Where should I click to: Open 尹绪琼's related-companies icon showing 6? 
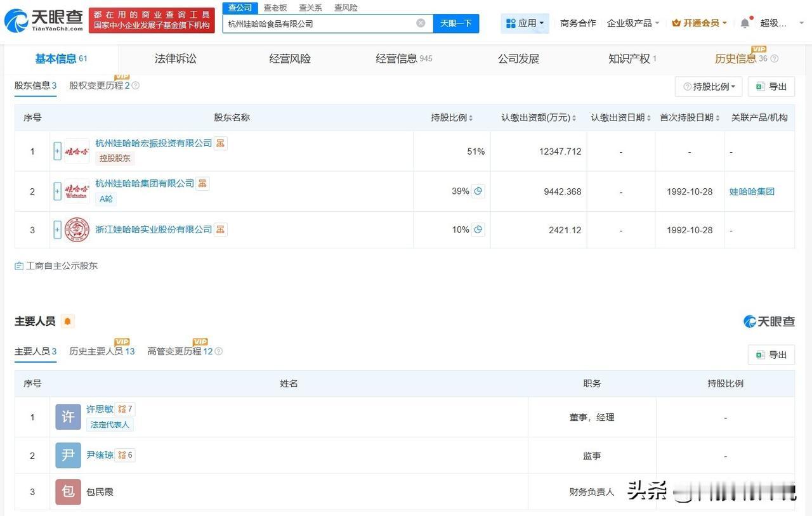pyautogui.click(x=125, y=455)
